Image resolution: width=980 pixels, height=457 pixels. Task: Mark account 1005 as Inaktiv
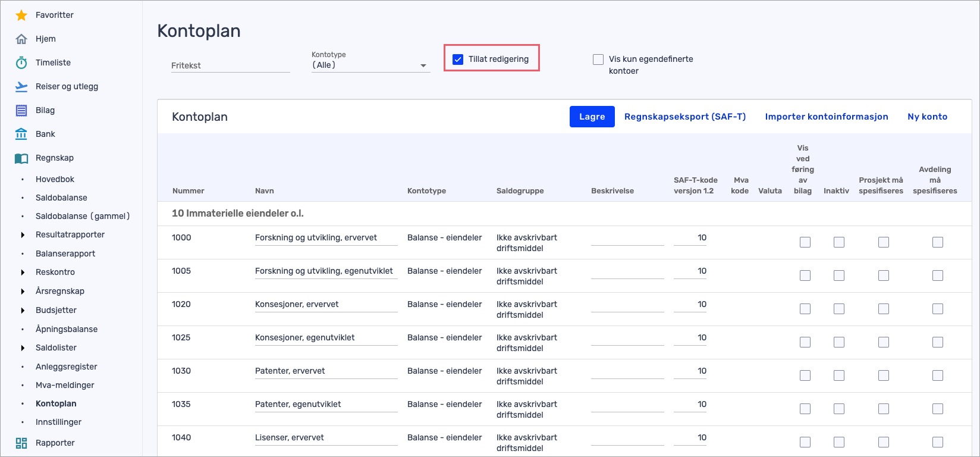839,276
